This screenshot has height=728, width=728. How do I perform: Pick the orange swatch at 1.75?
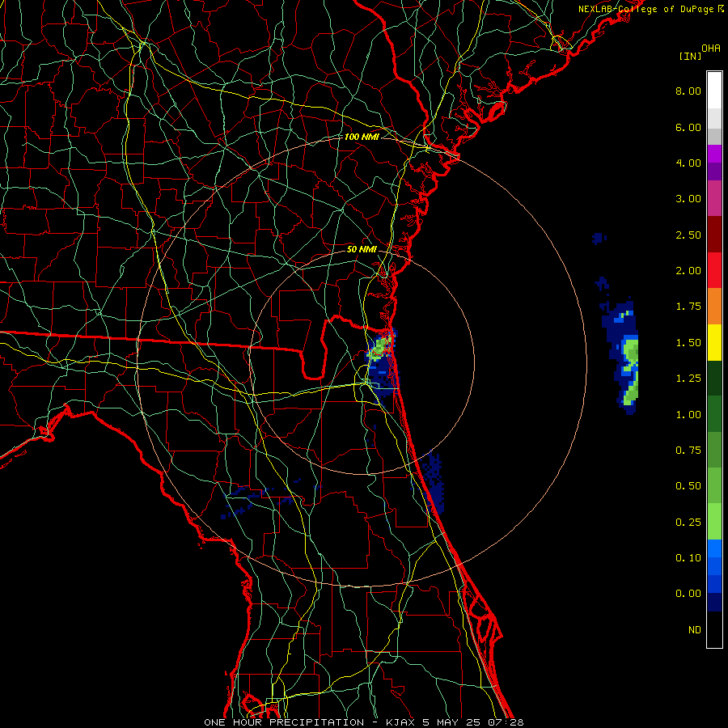(x=714, y=307)
